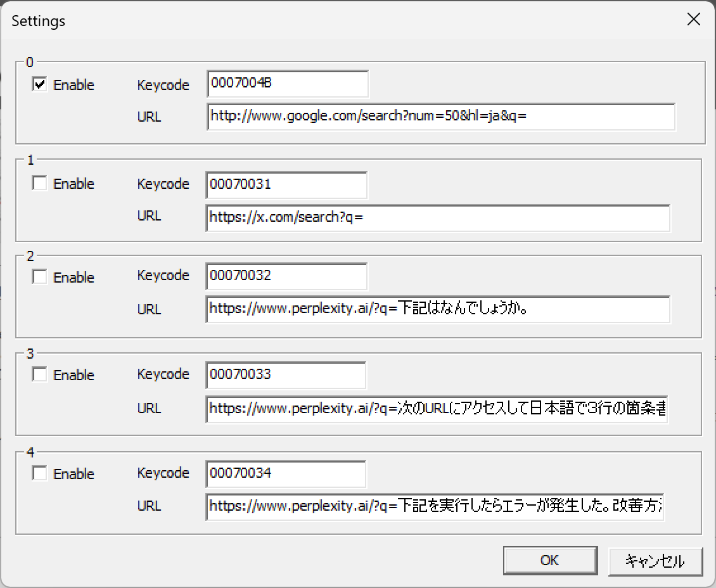Click the Keycode field showing 00070034
Screen dimensions: 716x588
pyautogui.click(x=286, y=473)
